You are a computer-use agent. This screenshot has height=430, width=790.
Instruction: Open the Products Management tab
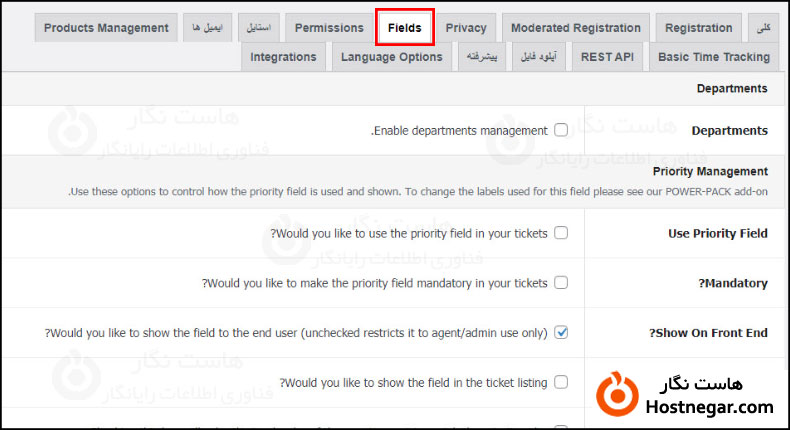coord(106,28)
